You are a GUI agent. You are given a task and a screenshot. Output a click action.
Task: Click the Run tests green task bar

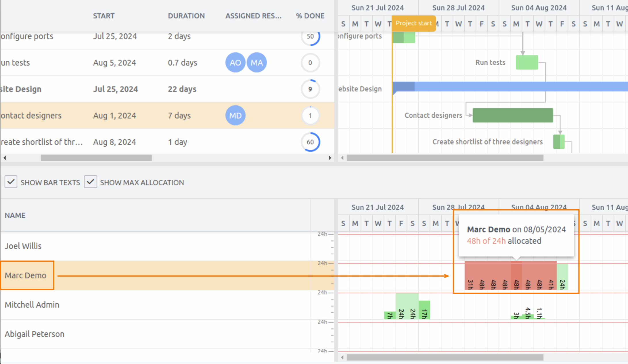(527, 62)
